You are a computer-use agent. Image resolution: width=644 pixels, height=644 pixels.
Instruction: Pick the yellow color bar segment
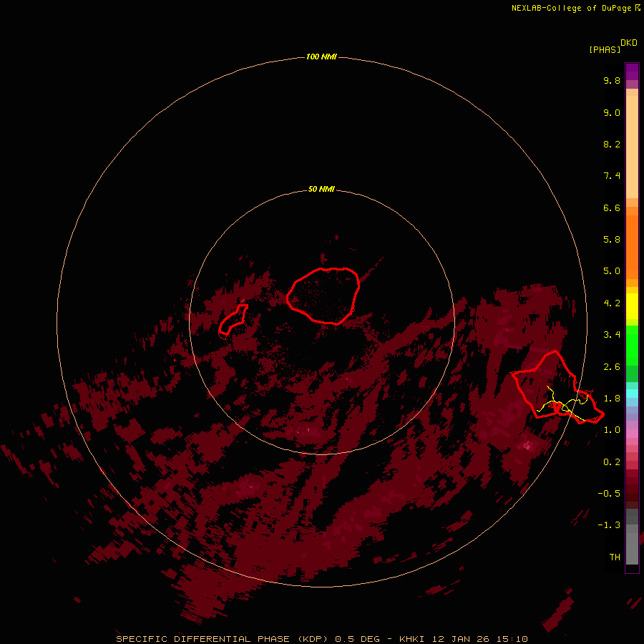point(632,306)
